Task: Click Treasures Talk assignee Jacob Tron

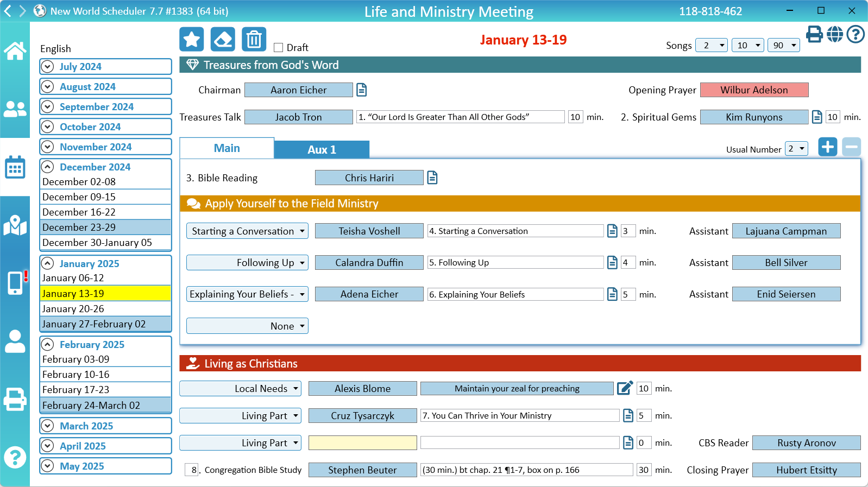Action: 299,117
